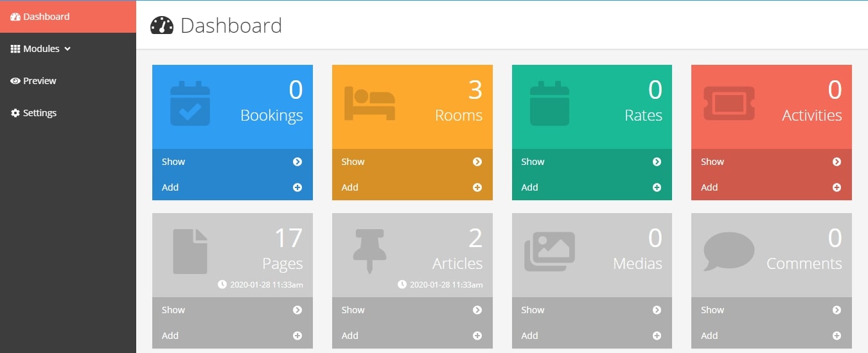Show all Pages
The height and width of the screenshot is (353, 868).
click(x=233, y=310)
